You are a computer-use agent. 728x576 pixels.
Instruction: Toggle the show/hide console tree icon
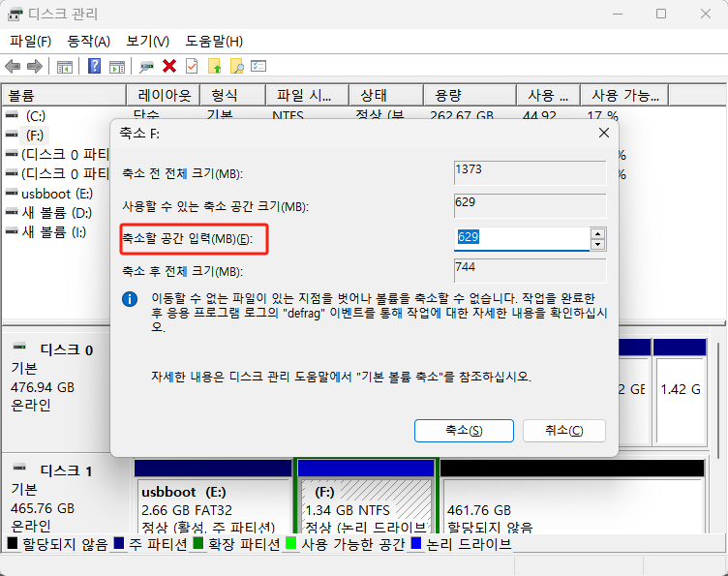click(x=65, y=67)
